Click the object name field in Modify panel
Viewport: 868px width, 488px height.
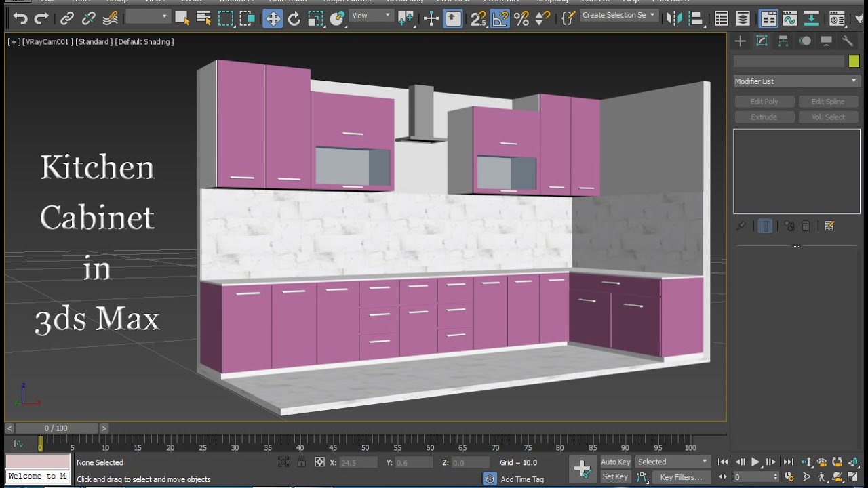(789, 61)
